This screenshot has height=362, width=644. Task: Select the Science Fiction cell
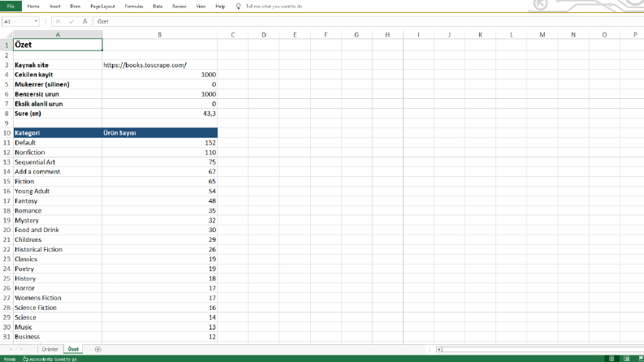pos(58,308)
